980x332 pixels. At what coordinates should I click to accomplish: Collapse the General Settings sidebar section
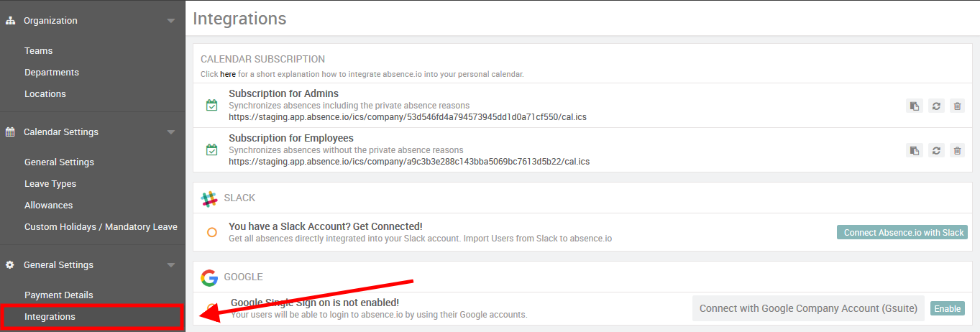tap(170, 265)
